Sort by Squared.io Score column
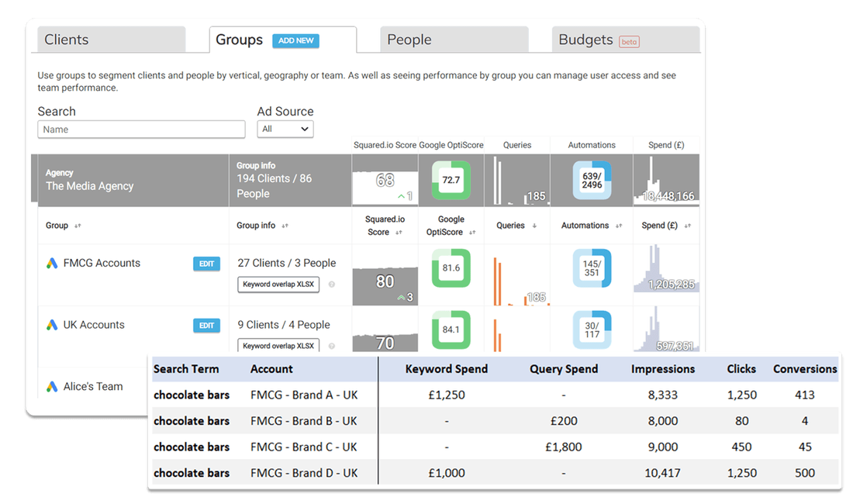Image resolution: width=853 pixels, height=504 pixels. (399, 232)
